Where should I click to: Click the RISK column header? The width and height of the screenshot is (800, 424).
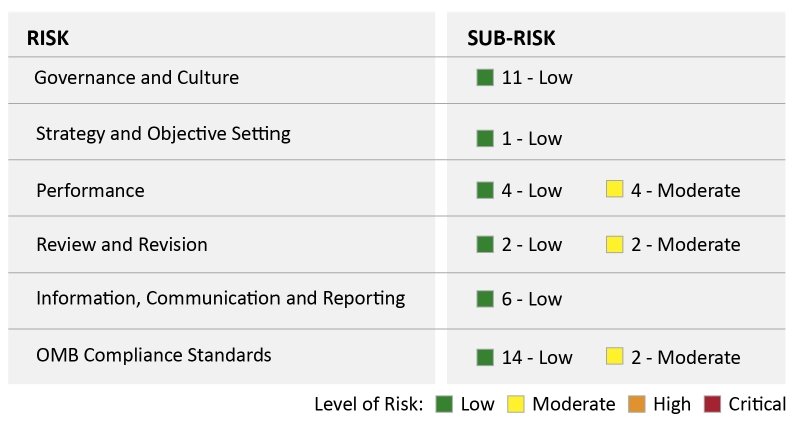(x=47, y=38)
